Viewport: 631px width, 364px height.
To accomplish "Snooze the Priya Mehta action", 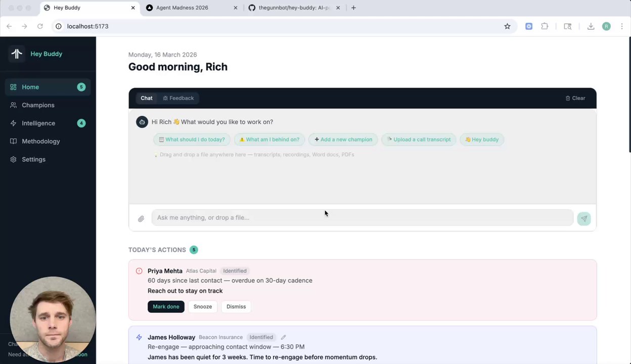I will [x=202, y=306].
